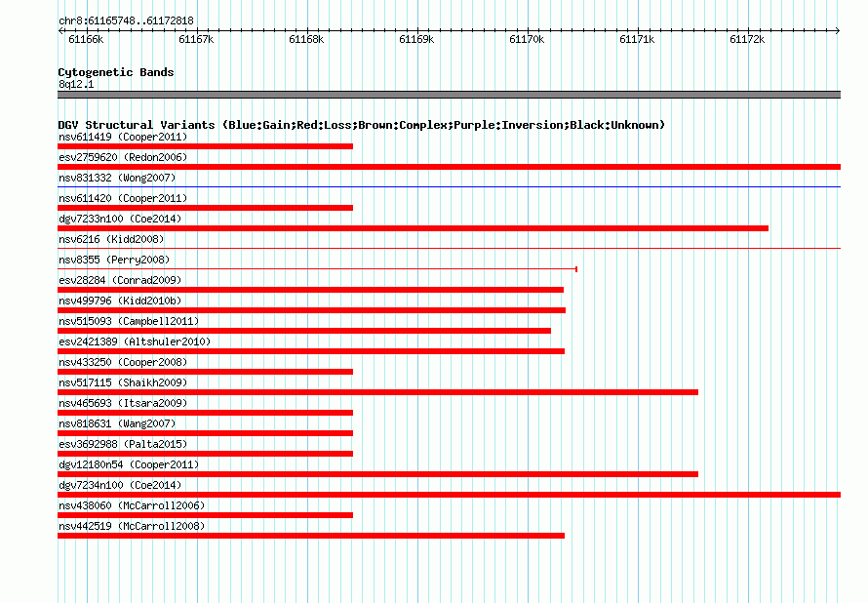Image resolution: width=868 pixels, height=603 pixels.
Task: Select the nsv517115 (Shaikh2009) variant label
Action: [x=123, y=382]
